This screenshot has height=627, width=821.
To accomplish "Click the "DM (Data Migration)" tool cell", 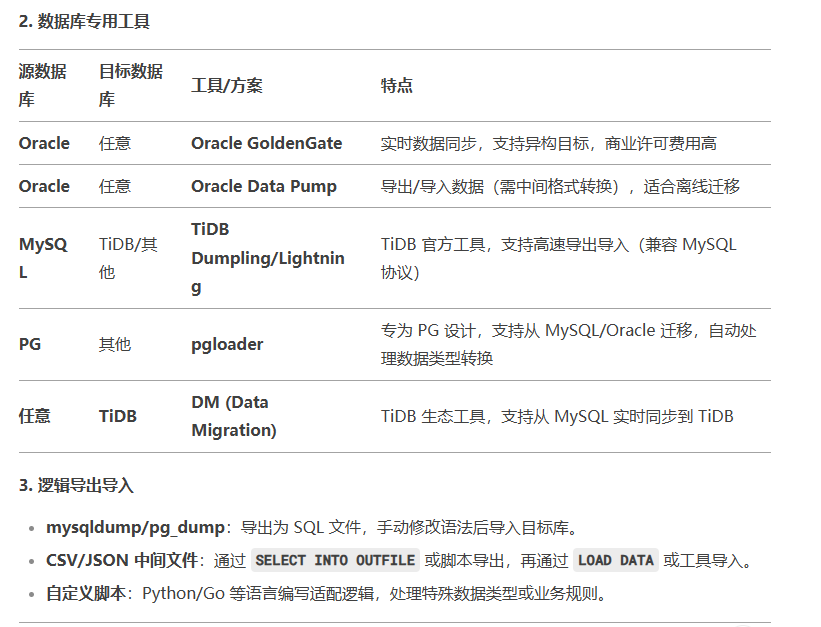I will point(234,416).
